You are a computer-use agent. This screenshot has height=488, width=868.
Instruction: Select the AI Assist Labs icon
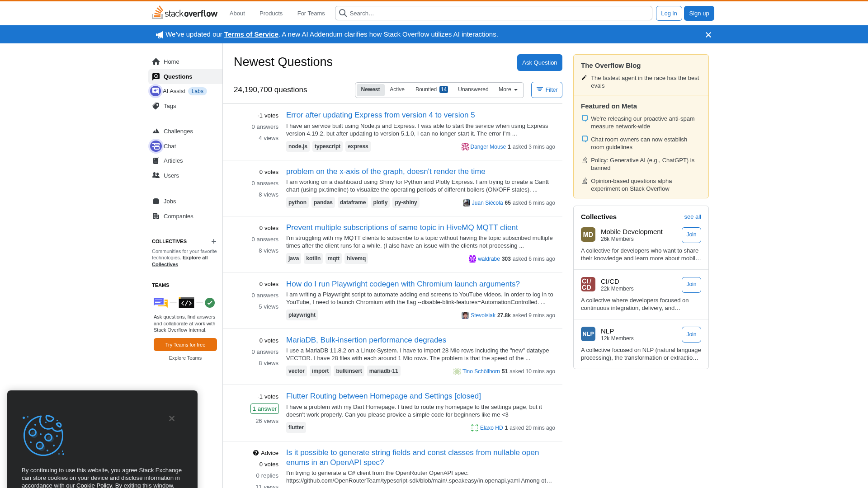pyautogui.click(x=155, y=91)
